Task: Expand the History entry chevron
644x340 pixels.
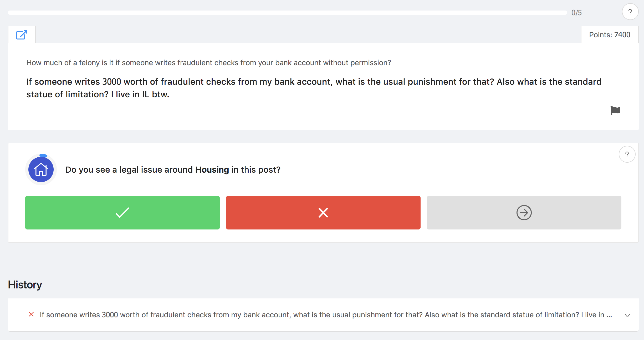Action: (x=627, y=316)
